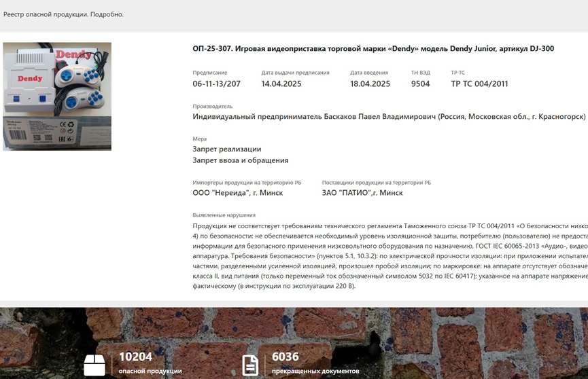This screenshot has height=379, width=588.
Task: Click manufacturer Баскаков Павел Владимирович
Action: [389, 117]
